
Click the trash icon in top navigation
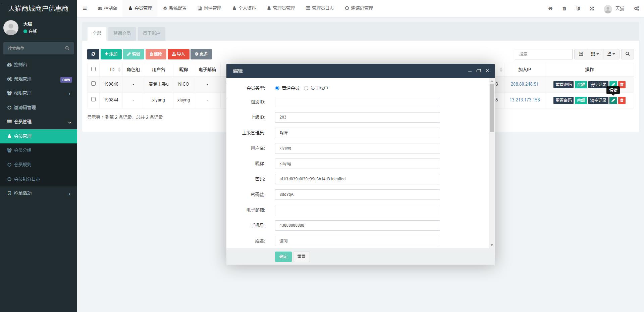point(564,8)
